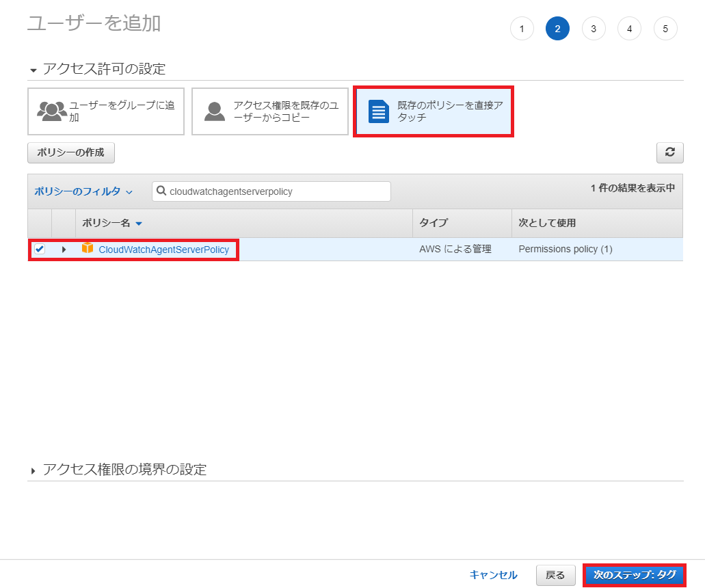This screenshot has width=705, height=588.
Task: Click the refresh policies icon button
Action: [x=669, y=152]
